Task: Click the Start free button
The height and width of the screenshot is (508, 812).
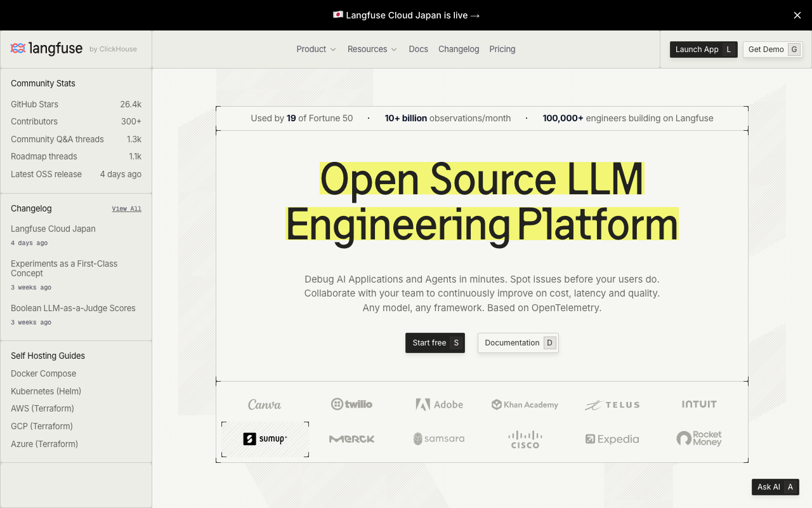Action: (x=435, y=343)
